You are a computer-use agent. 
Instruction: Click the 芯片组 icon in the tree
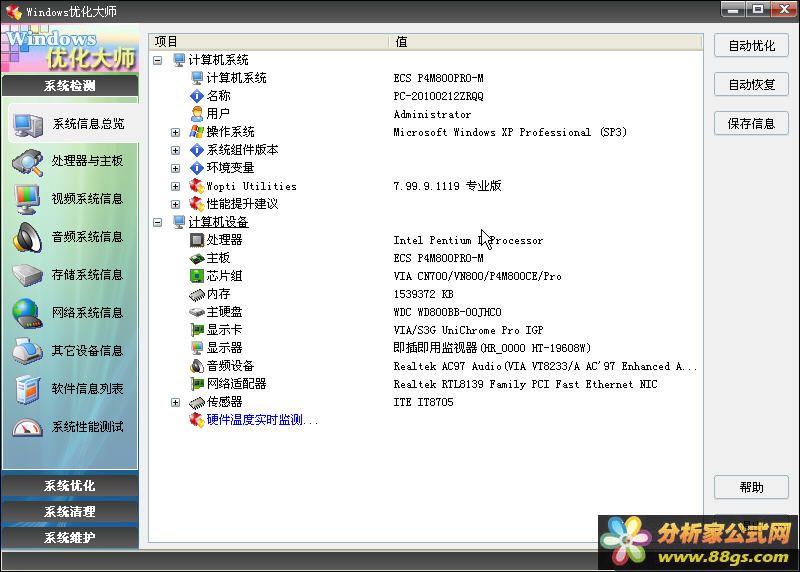click(196, 276)
